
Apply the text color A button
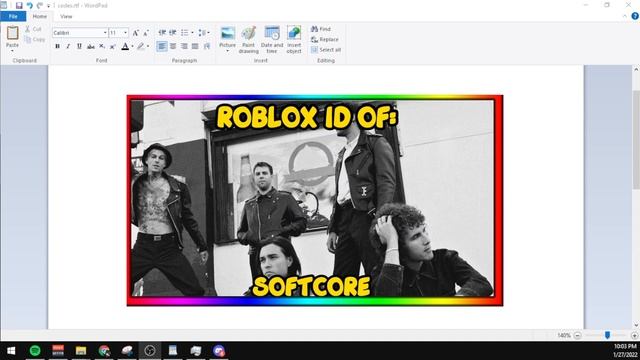click(x=125, y=46)
